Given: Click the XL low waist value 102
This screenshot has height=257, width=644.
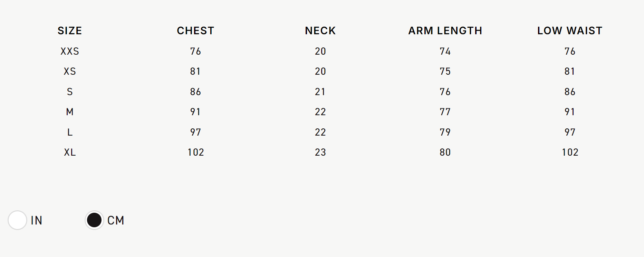Looking at the screenshot, I should [x=570, y=152].
